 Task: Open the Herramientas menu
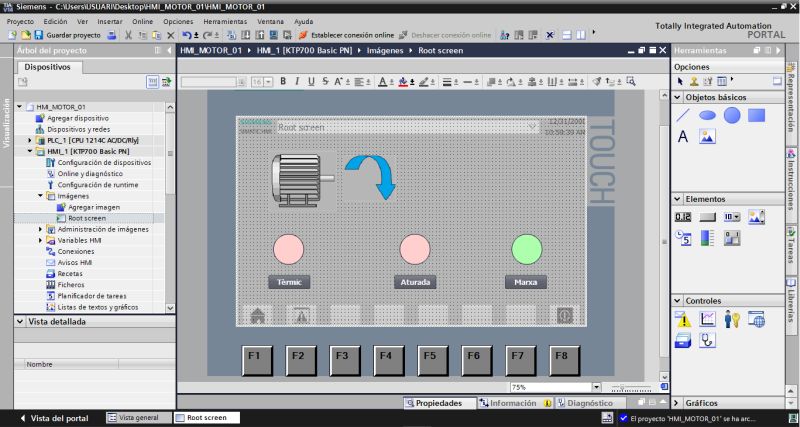[x=224, y=21]
